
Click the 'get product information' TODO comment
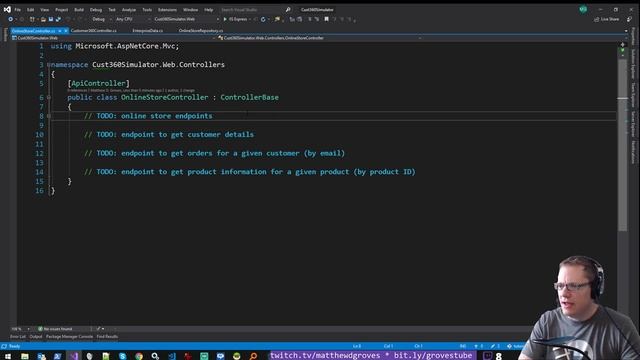249,172
